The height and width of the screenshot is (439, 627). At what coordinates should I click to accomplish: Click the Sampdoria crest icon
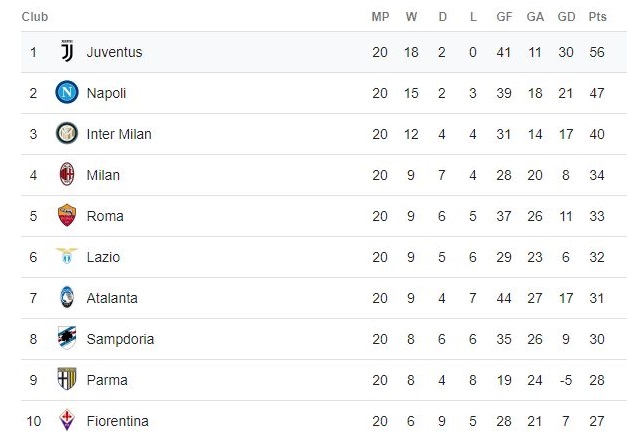[67, 339]
